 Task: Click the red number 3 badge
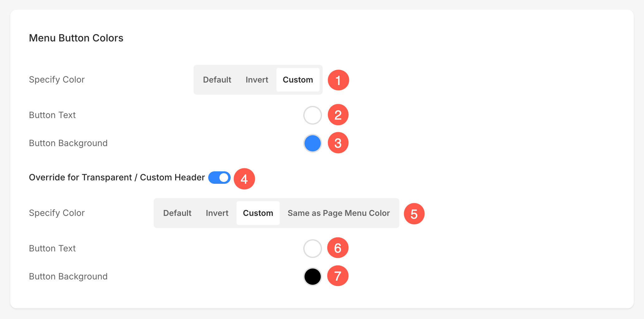338,143
